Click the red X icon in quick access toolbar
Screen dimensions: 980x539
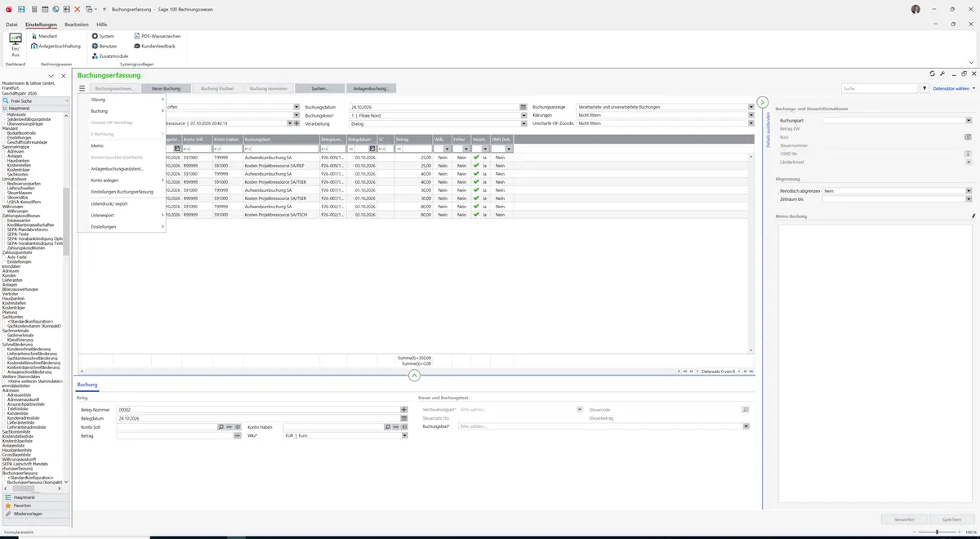coord(77,9)
